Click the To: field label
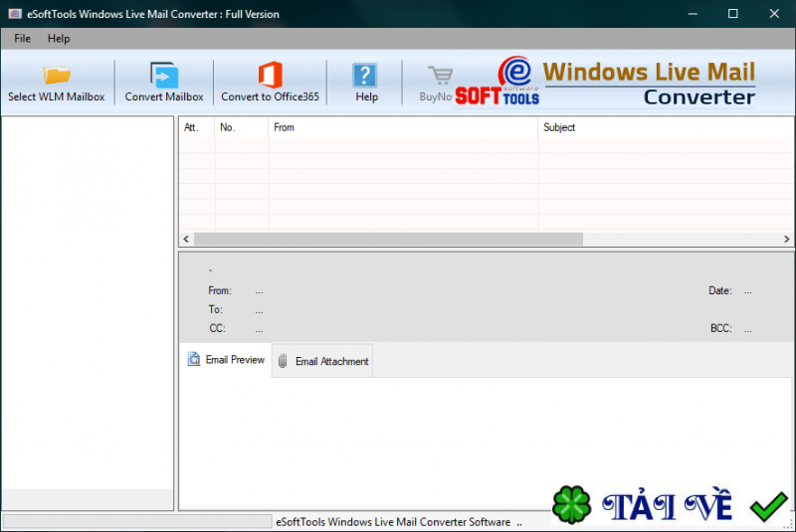796x532 pixels. coord(215,309)
